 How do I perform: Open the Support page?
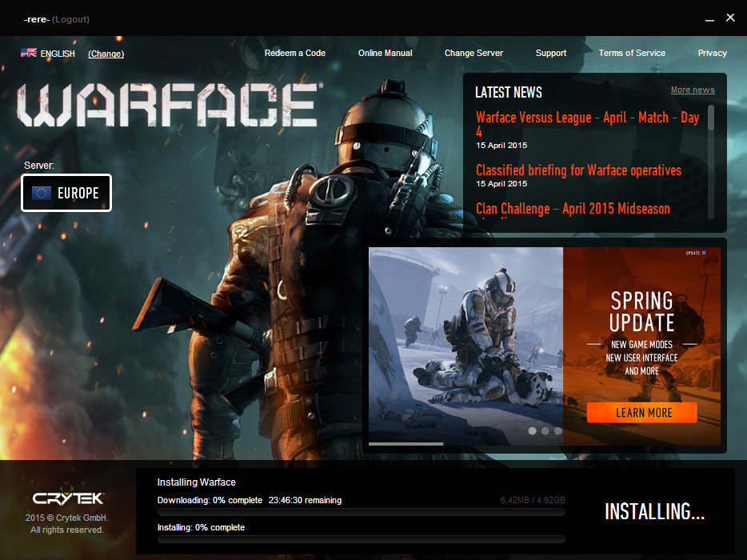click(x=551, y=53)
